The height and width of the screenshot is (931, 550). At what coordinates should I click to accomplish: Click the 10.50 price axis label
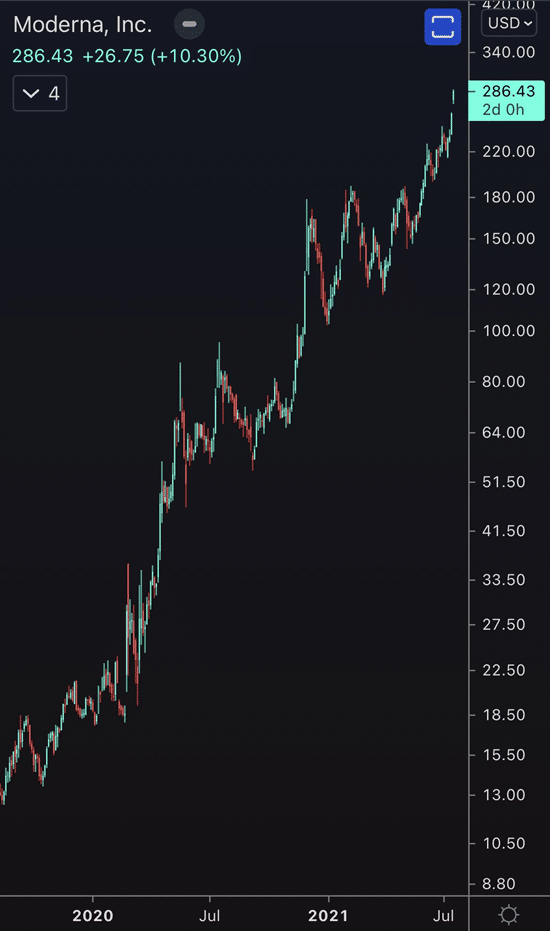tap(504, 843)
